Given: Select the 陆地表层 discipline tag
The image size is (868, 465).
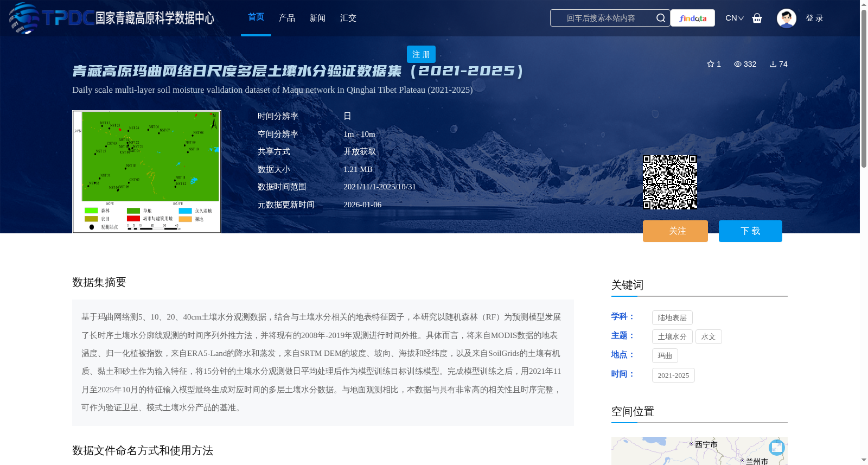Looking at the screenshot, I should 672,318.
